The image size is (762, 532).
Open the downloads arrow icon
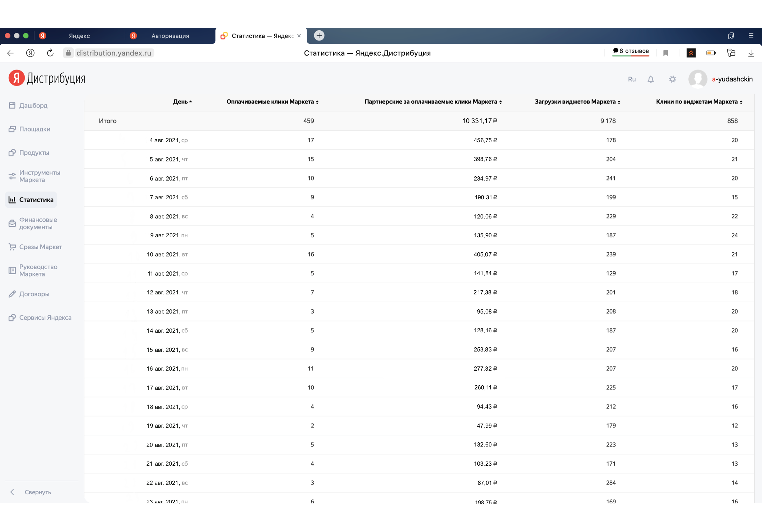coord(751,53)
